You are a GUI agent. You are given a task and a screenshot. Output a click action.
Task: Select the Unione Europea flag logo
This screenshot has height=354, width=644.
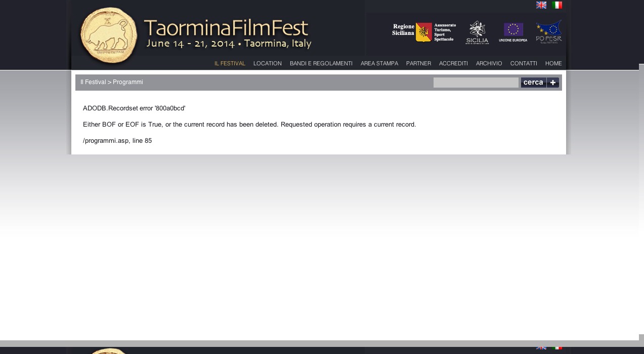pos(513,31)
